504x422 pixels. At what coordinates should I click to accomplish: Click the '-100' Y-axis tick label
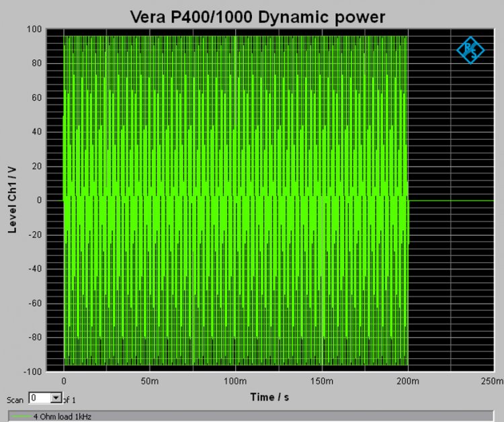pos(32,372)
